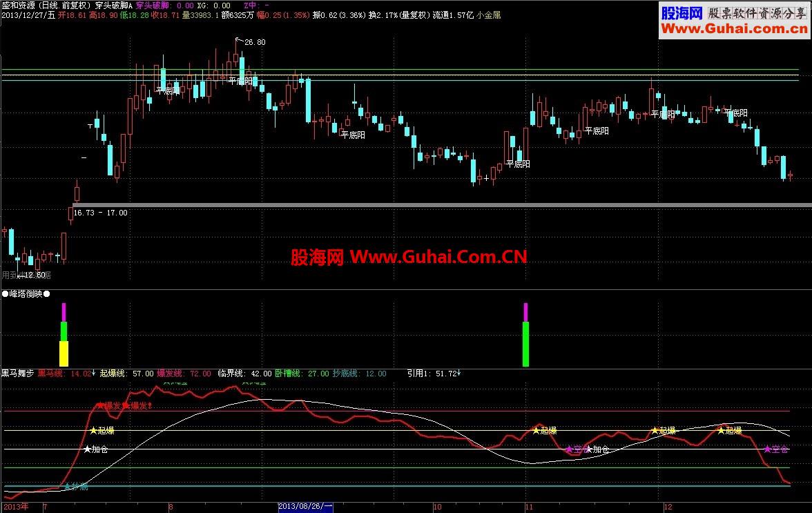This screenshot has width=812, height=513.
Task: Click the circulating shares value 流通1.57亿
Action: tap(454, 15)
